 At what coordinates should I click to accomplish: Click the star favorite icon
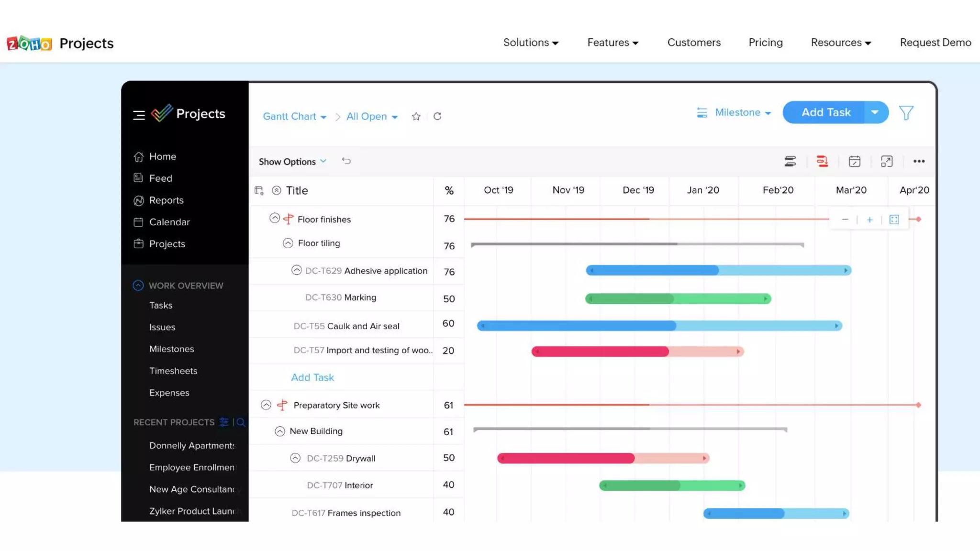416,116
